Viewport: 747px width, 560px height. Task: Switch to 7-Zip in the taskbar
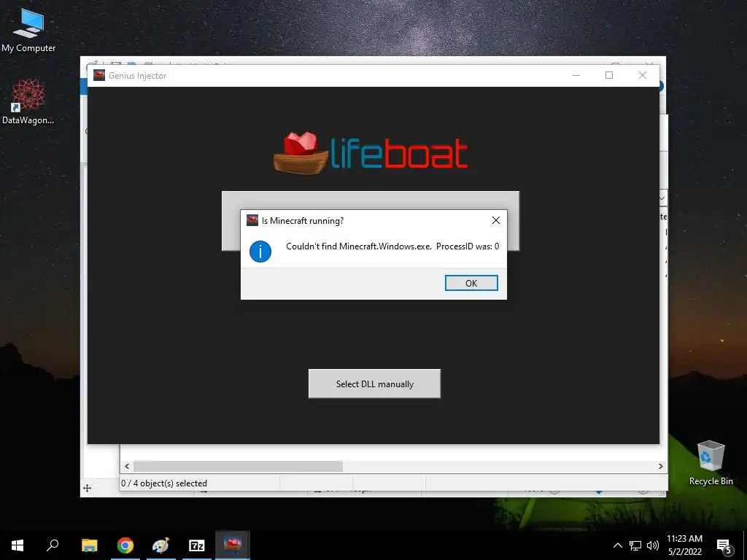coord(197,545)
